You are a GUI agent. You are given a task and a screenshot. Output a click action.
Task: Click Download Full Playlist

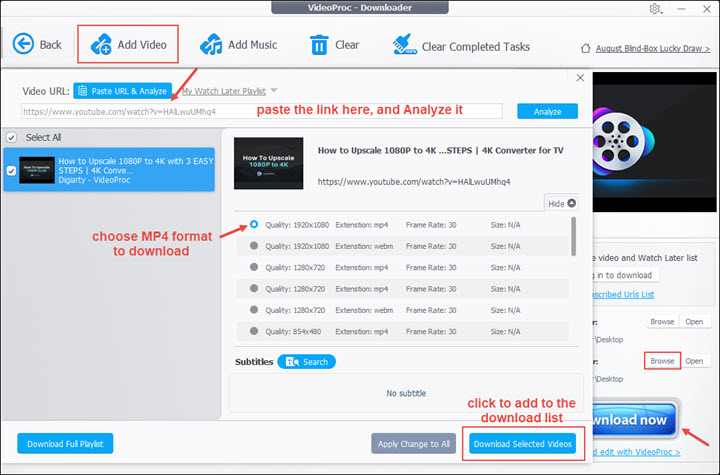[65, 443]
